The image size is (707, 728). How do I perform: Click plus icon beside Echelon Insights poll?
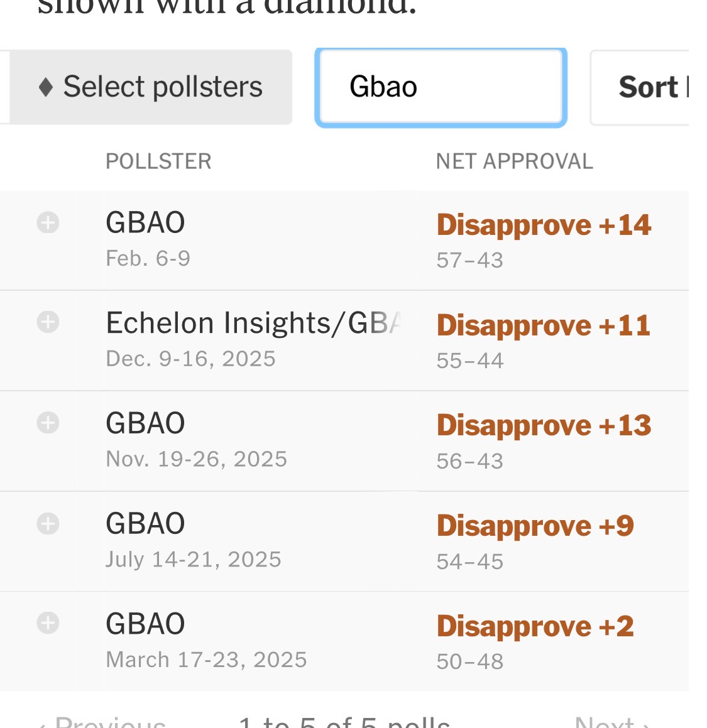click(48, 322)
